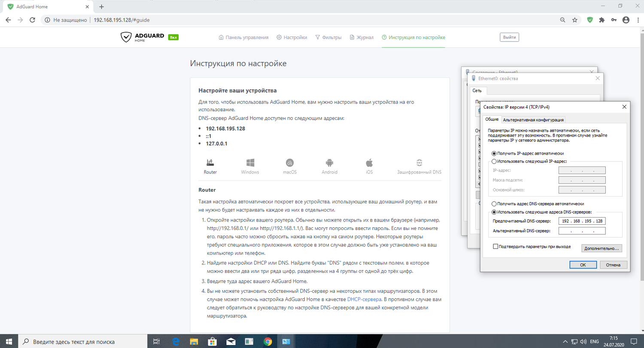
Task: Click the "Дополнительно..." button
Action: [601, 248]
